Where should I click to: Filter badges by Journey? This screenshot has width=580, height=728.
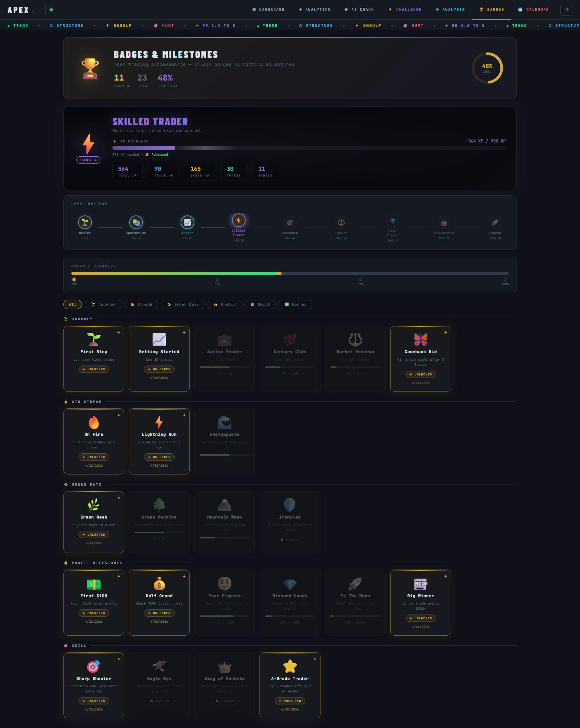(x=103, y=304)
